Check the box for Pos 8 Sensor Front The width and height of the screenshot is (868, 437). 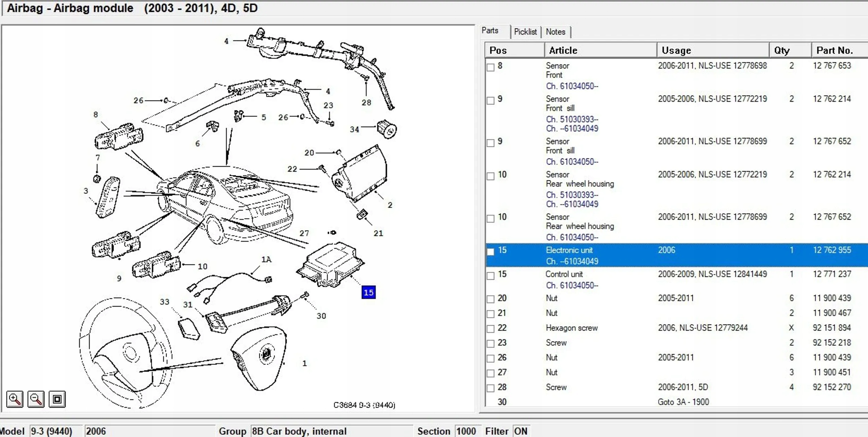[490, 67]
